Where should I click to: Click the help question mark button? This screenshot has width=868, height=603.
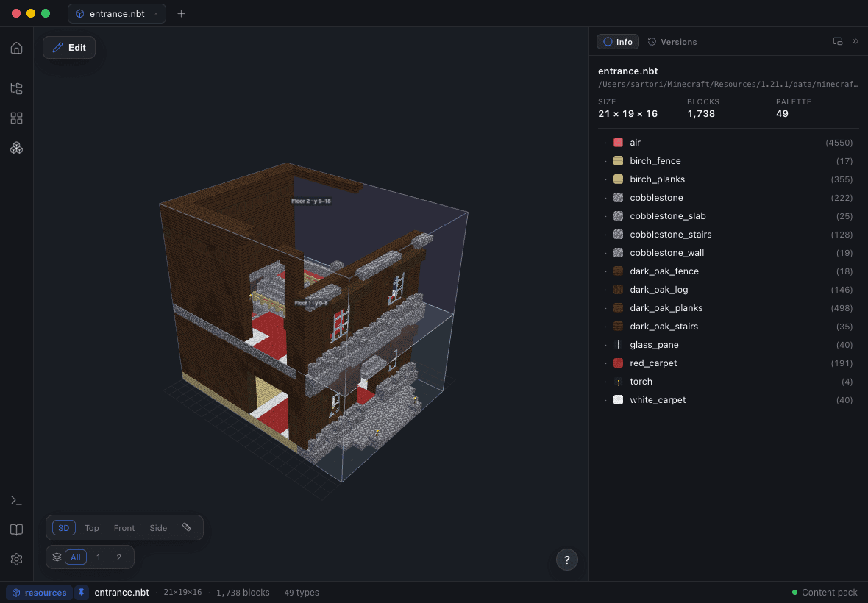coord(567,560)
